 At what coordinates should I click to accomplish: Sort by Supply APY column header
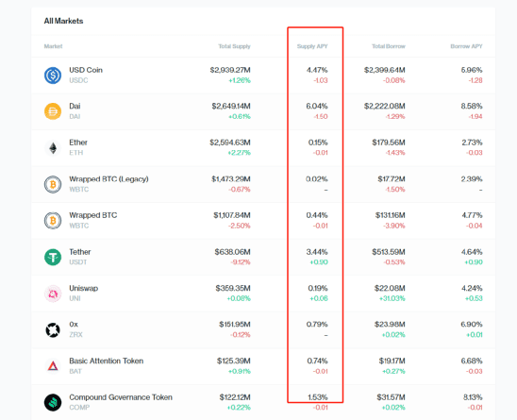click(312, 46)
